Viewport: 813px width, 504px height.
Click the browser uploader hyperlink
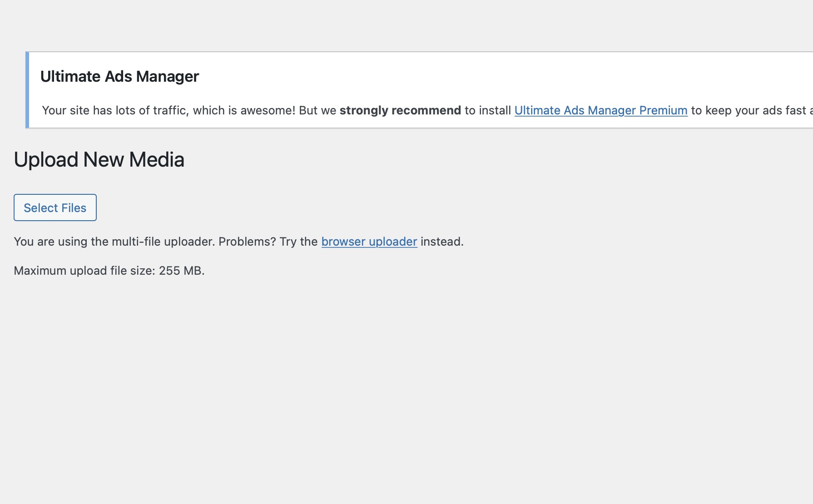369,241
